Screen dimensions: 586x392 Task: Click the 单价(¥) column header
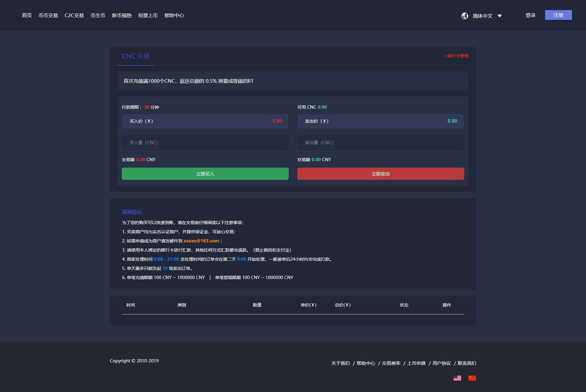(x=309, y=305)
